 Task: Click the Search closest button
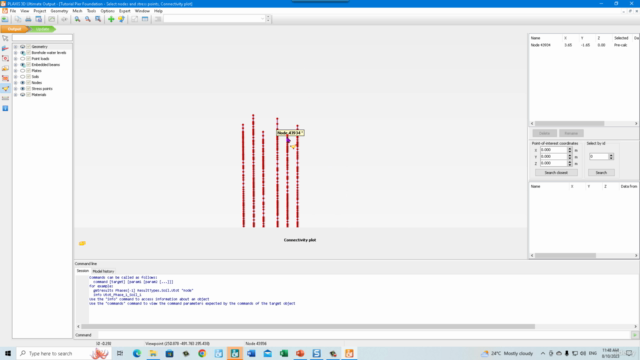tap(556, 173)
